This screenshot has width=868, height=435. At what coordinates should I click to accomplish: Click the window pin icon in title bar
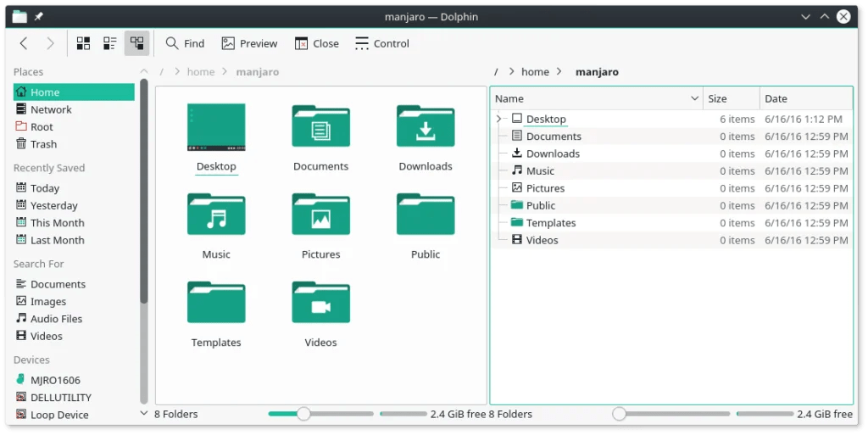pos(38,17)
